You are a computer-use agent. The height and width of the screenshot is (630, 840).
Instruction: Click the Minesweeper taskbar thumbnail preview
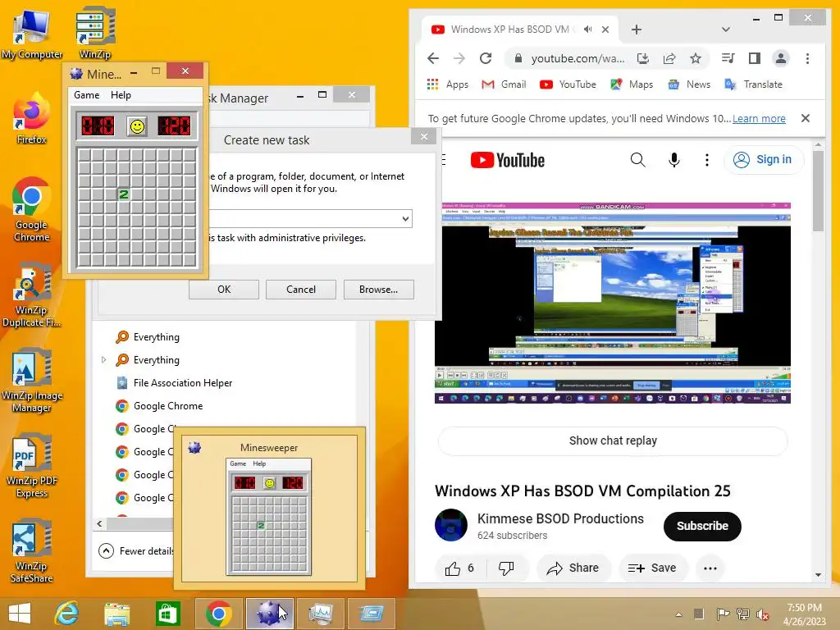pyautogui.click(x=269, y=508)
